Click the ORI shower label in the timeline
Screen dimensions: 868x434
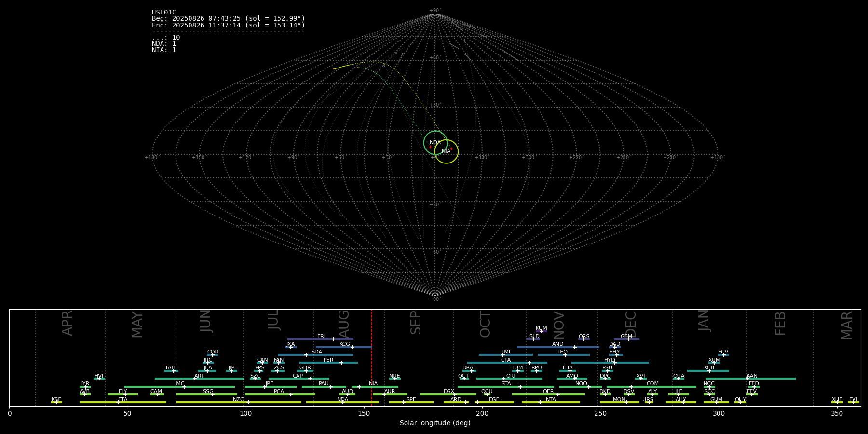[x=511, y=376]
